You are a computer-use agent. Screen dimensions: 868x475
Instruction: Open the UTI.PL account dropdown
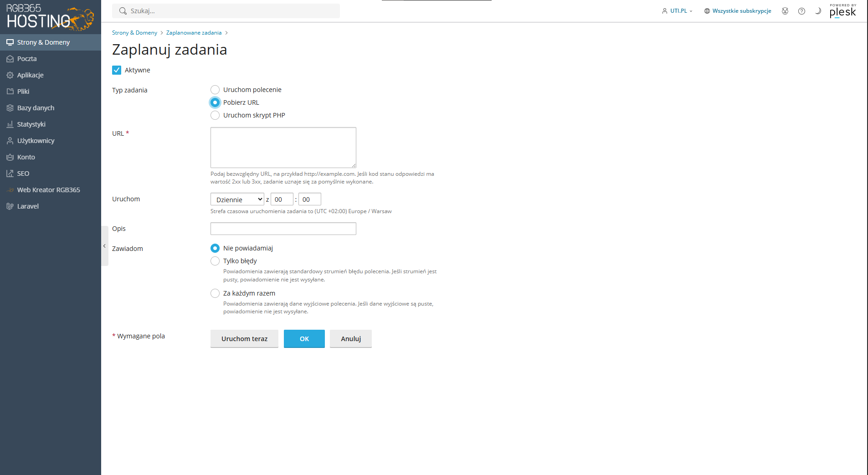pyautogui.click(x=678, y=11)
